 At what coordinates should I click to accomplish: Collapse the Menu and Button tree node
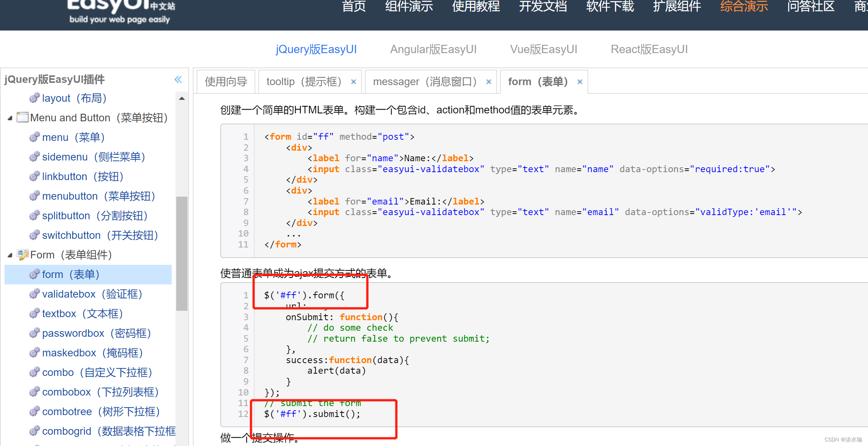[x=10, y=118]
